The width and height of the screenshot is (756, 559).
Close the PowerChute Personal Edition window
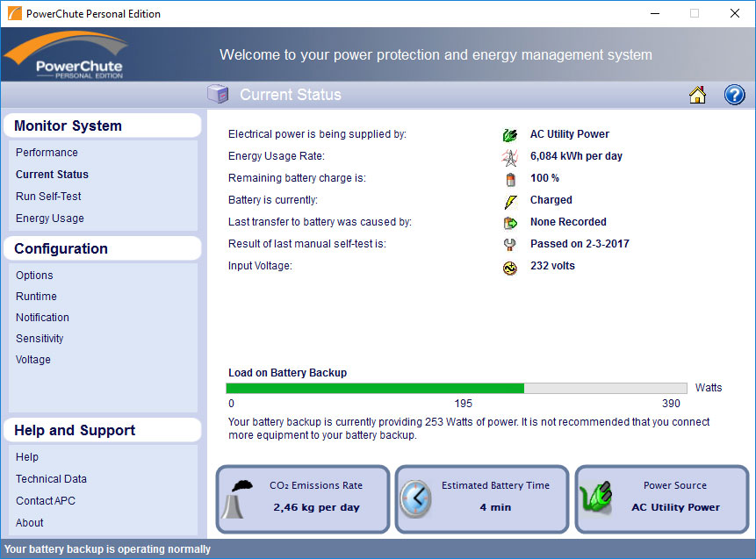(x=735, y=13)
